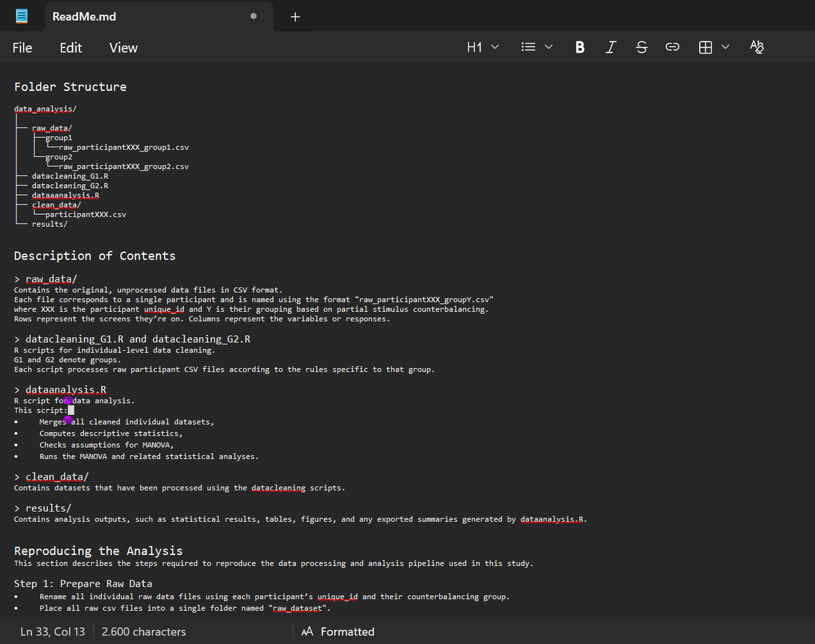
Task: Click the Ln 33, Col 13 status entry
Action: 53,632
